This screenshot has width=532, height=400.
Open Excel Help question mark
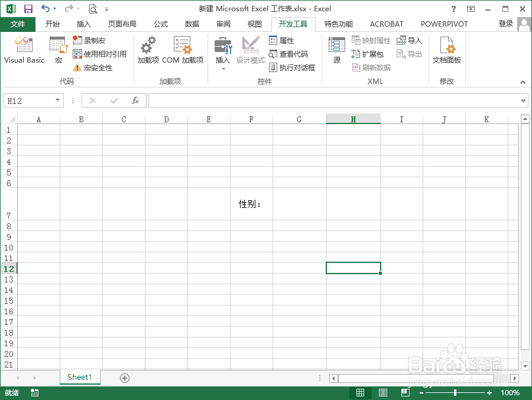point(453,9)
